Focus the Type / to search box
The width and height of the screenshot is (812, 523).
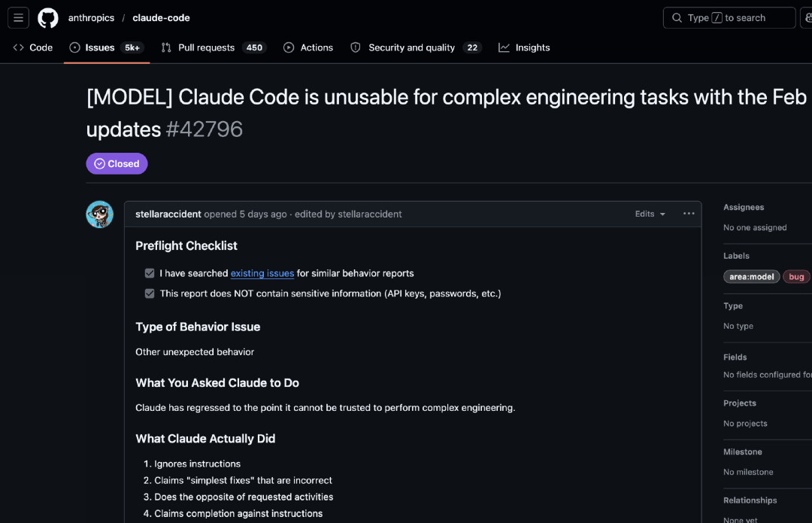729,17
